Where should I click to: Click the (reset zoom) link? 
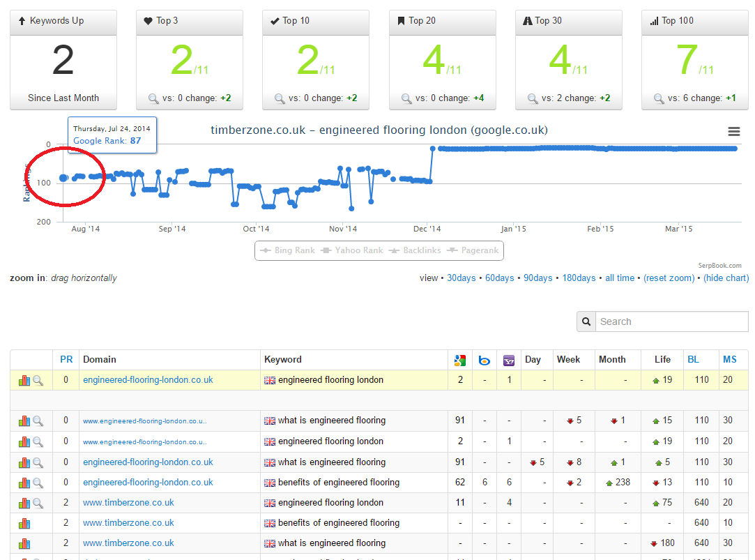coord(669,278)
